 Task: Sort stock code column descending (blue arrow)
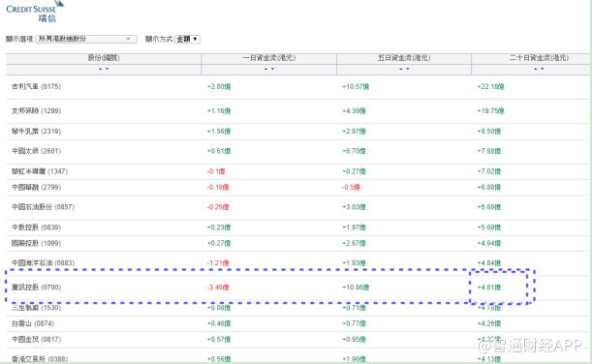(108, 69)
